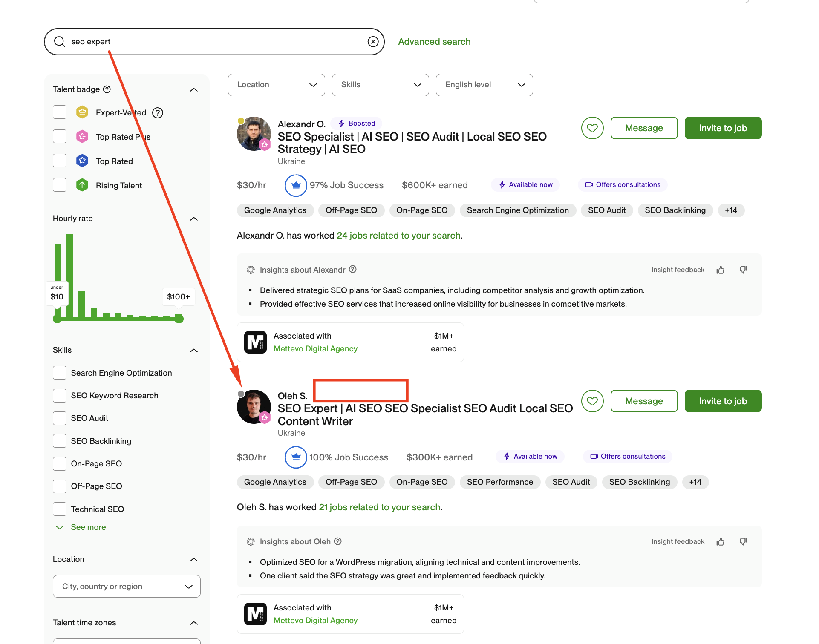The height and width of the screenshot is (644, 819).
Task: Save Oleh S. with heart icon
Action: pyautogui.click(x=592, y=401)
